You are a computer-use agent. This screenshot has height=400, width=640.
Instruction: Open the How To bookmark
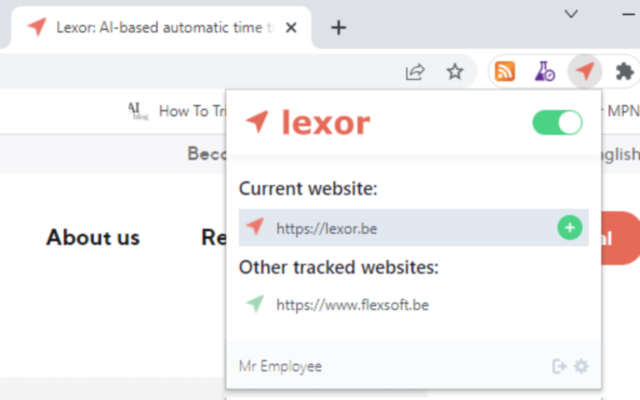coord(177,111)
